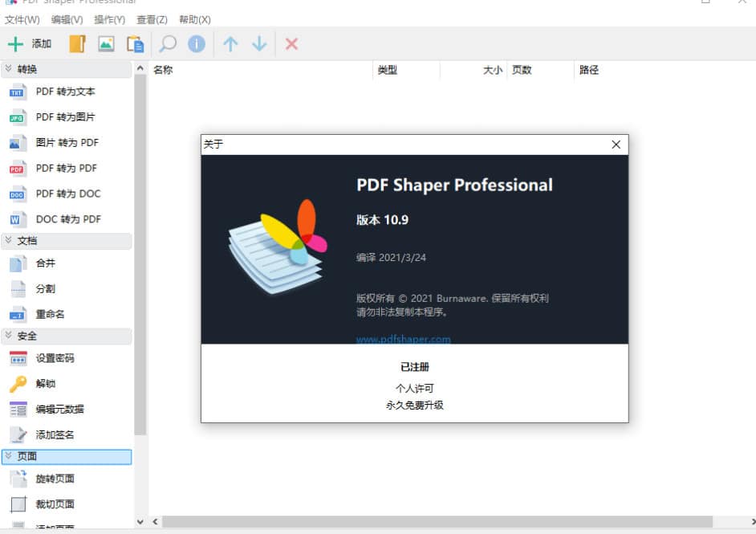Open the 编辑(V) menu

pyautogui.click(x=67, y=20)
